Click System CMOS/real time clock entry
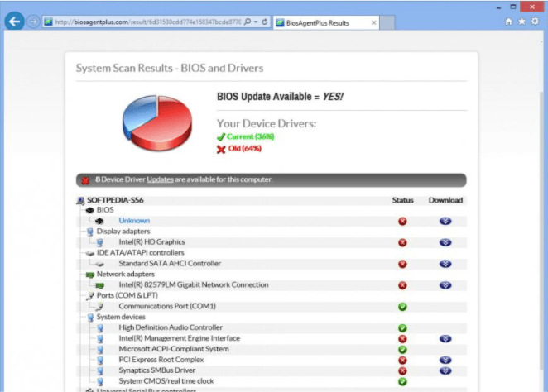Viewport: 548px width, 392px height. (x=166, y=380)
